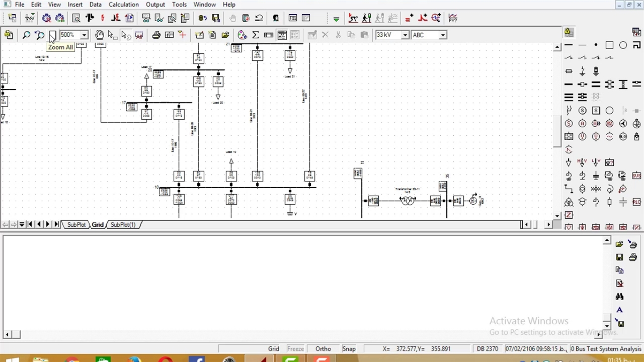The height and width of the screenshot is (362, 644).
Task: Select the RLC element in palette
Action: (636, 202)
